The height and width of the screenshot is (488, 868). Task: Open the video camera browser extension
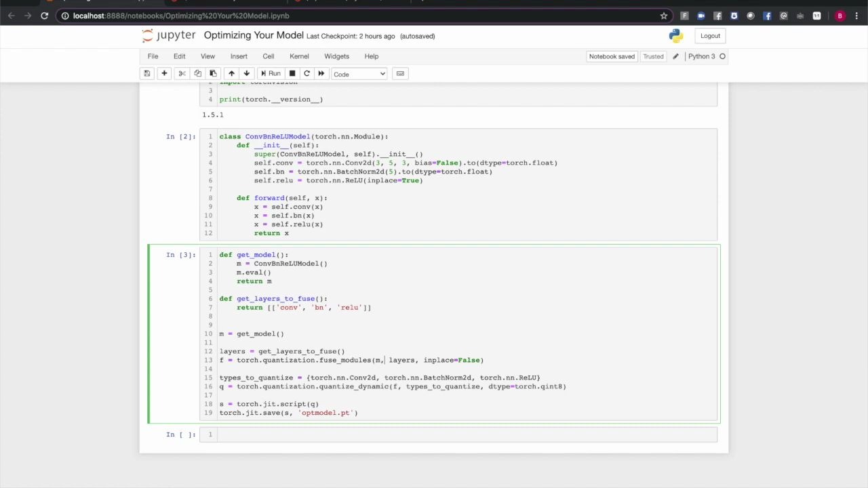(x=701, y=16)
